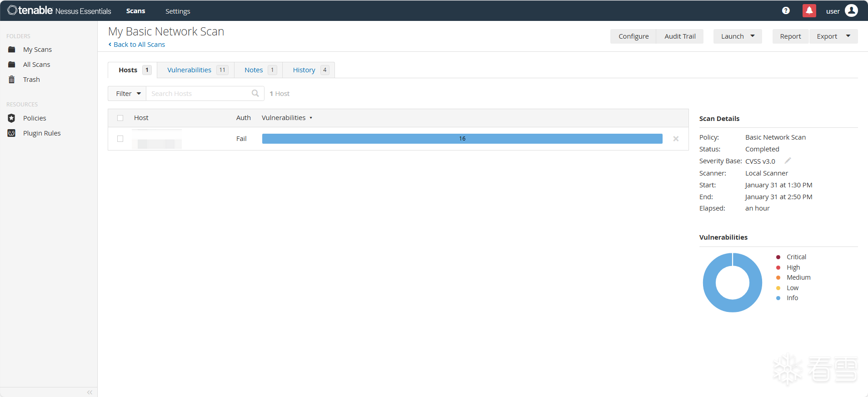Click the help question mark icon
The height and width of the screenshot is (397, 868).
point(786,11)
